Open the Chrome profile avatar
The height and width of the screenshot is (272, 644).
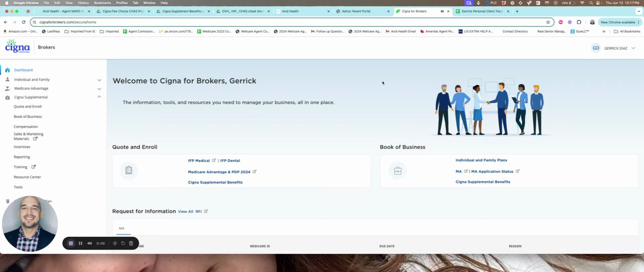pos(592,22)
